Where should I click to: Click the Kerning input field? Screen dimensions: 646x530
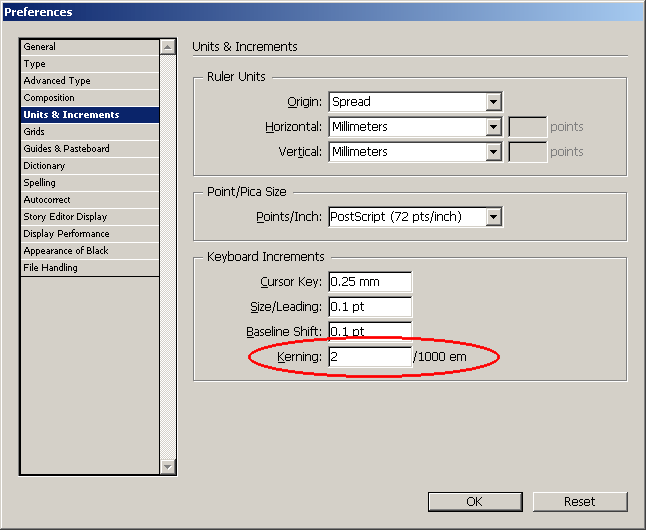[x=370, y=356]
